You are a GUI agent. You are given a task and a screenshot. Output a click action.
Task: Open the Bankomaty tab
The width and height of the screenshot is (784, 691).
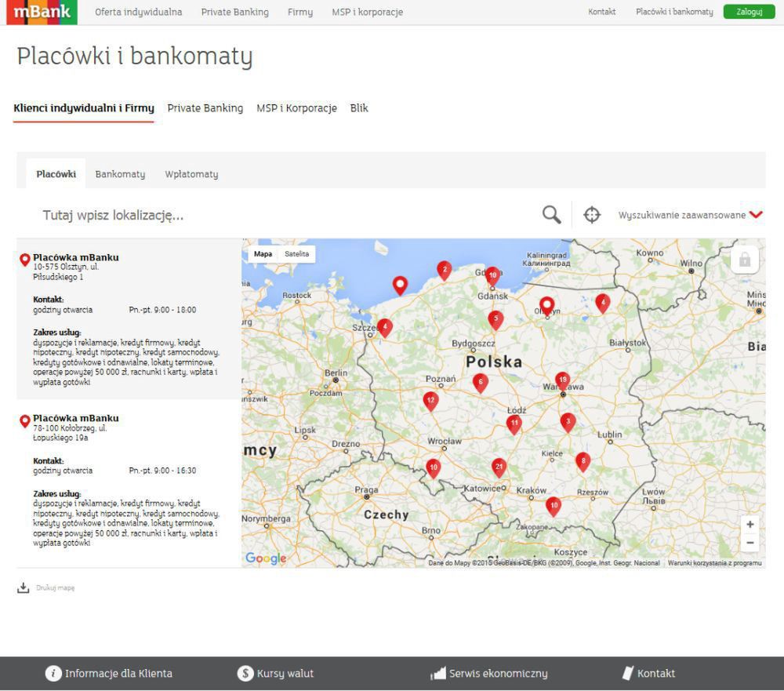tap(120, 173)
